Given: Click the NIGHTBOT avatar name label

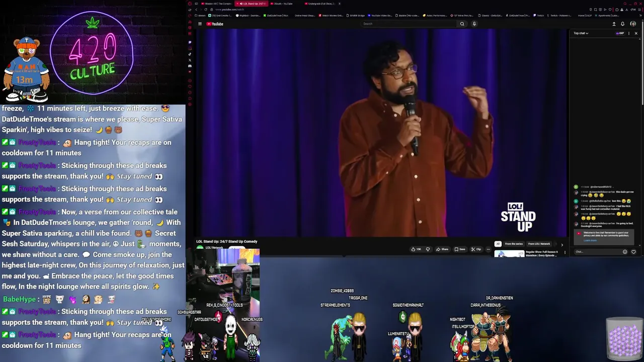Looking at the screenshot, I should (x=457, y=319).
